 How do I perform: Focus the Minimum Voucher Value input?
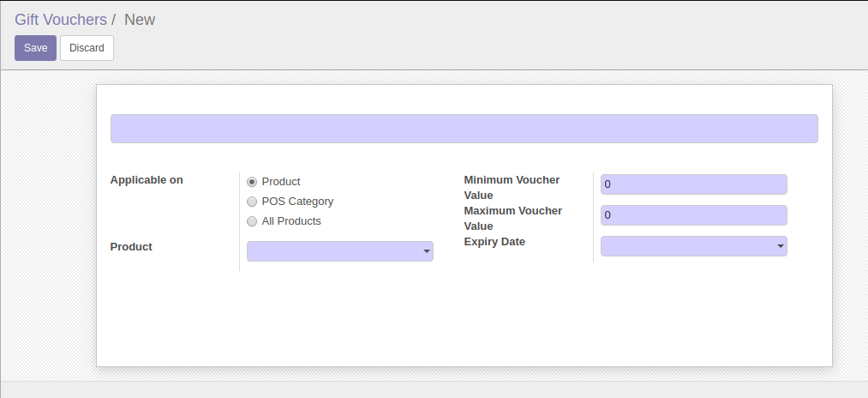point(693,184)
